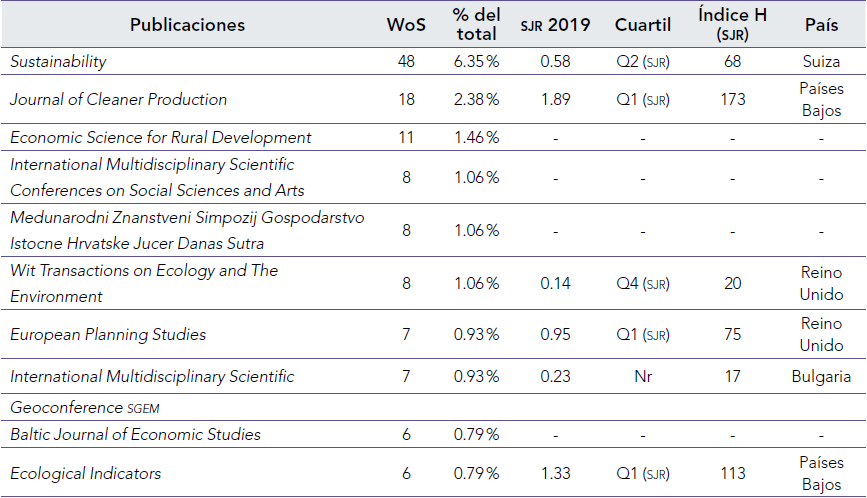Click the SJR 2019 column header
Viewport: 867px width, 498px height.
(x=555, y=25)
